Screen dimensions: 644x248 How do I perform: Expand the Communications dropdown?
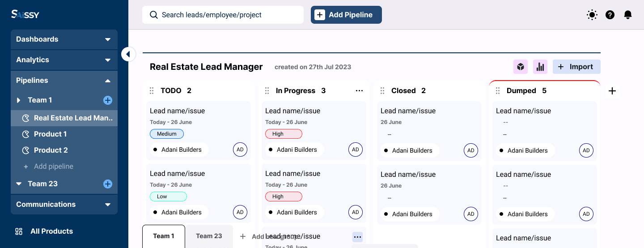pyautogui.click(x=64, y=205)
